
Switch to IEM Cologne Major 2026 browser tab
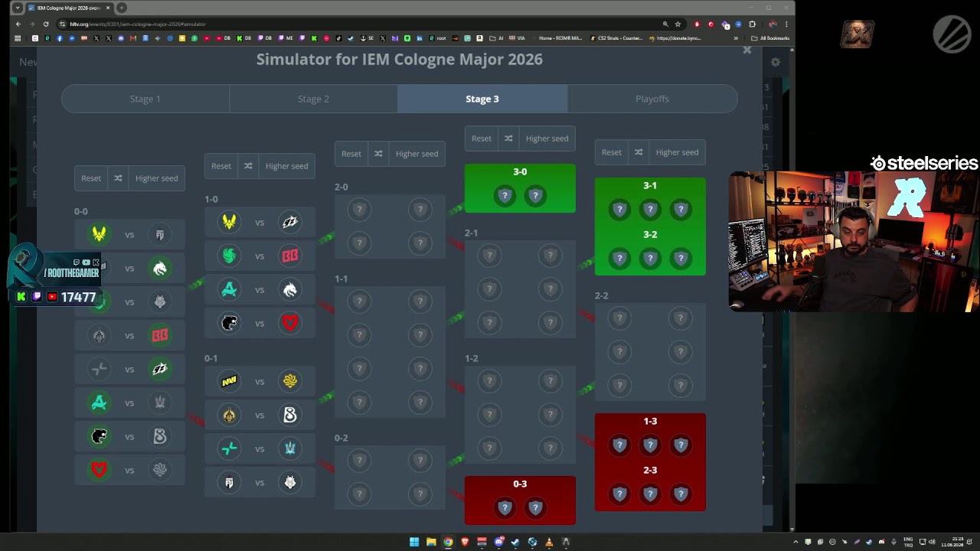pos(69,8)
